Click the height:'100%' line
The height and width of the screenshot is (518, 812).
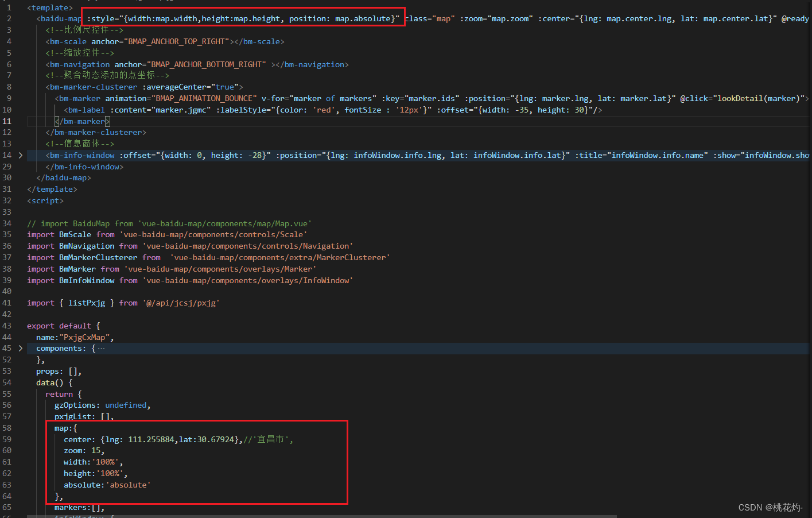[96, 474]
